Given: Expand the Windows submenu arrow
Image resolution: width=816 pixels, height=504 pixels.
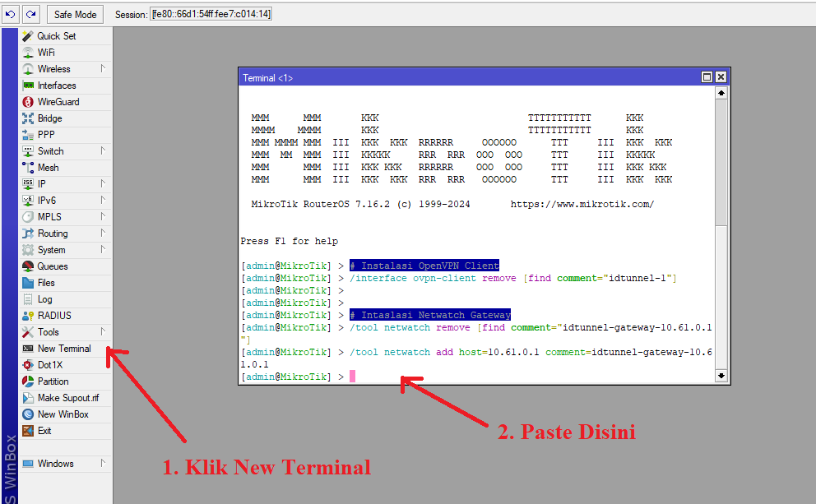Looking at the screenshot, I should coord(103,464).
